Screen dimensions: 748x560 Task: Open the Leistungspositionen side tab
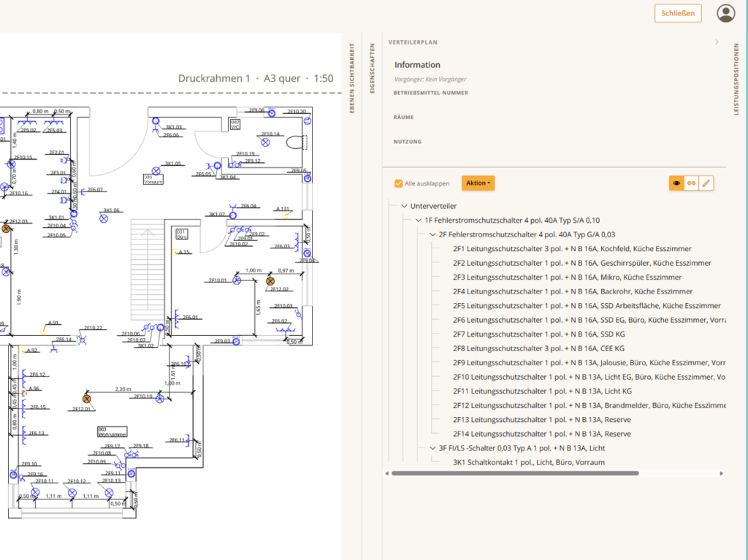[x=736, y=79]
